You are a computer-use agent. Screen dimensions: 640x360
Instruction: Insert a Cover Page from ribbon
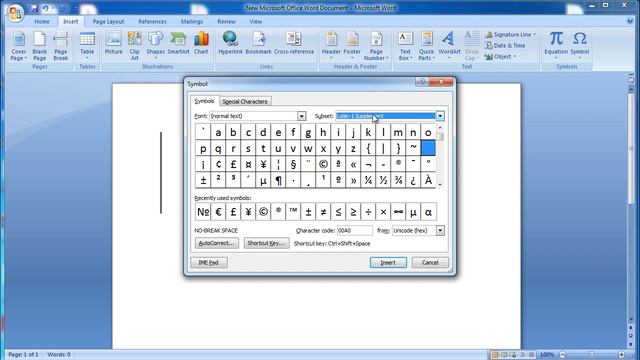coord(18,46)
